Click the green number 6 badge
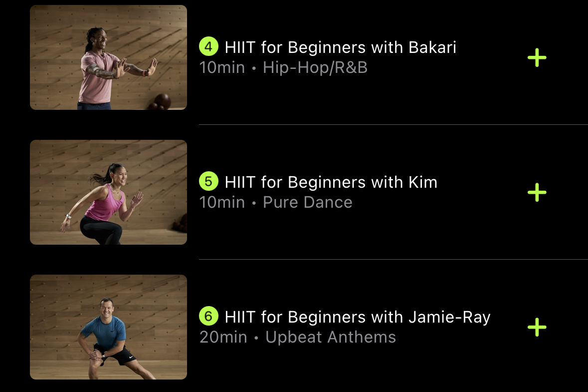The image size is (588, 392). coord(208,316)
